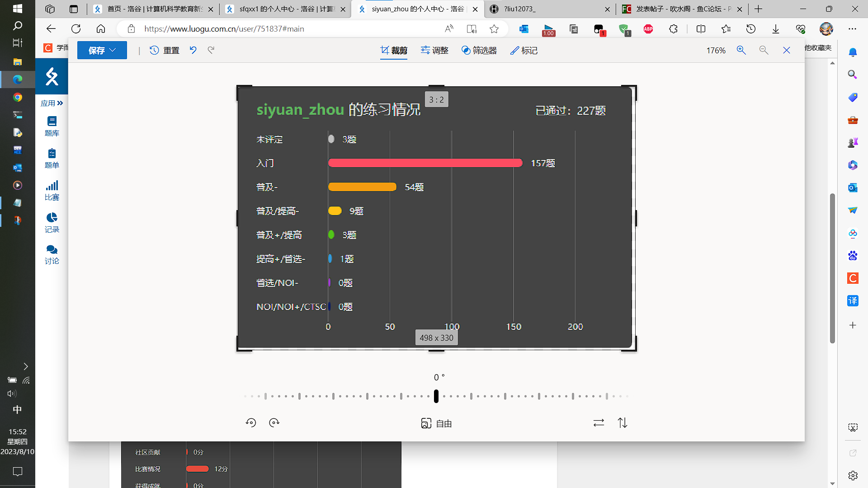The height and width of the screenshot is (488, 868).
Task: Open Chrome from the taskbar
Action: pyautogui.click(x=18, y=97)
